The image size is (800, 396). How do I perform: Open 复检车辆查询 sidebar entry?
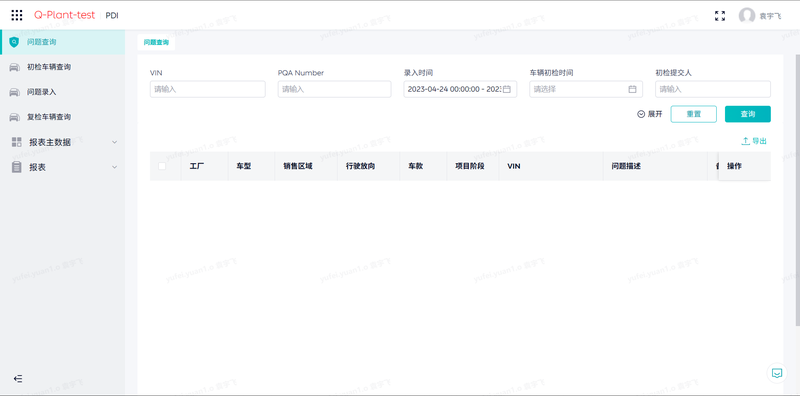[62, 117]
